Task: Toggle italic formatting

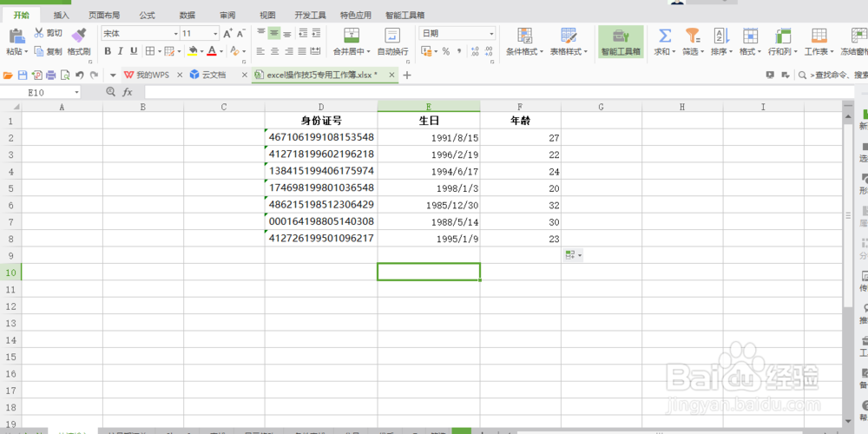Action: [x=120, y=51]
